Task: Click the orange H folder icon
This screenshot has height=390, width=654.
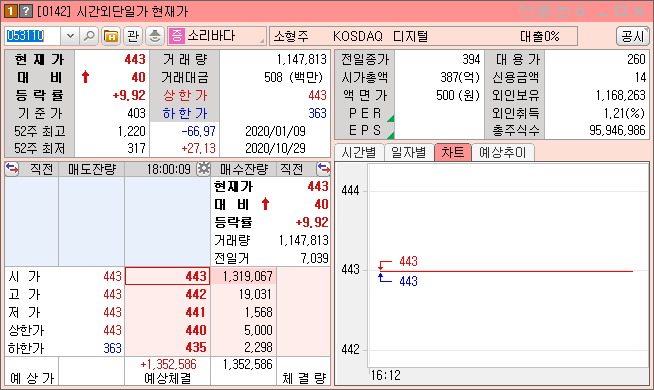Action: coord(111,36)
